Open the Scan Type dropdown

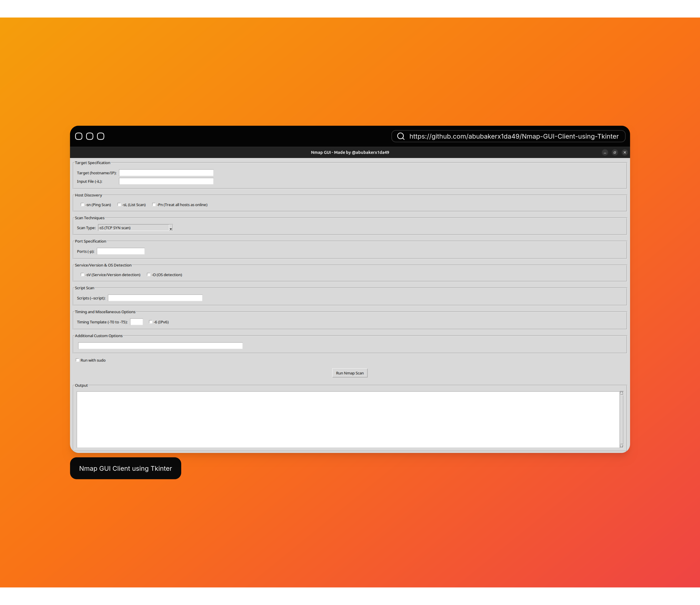coord(171,228)
